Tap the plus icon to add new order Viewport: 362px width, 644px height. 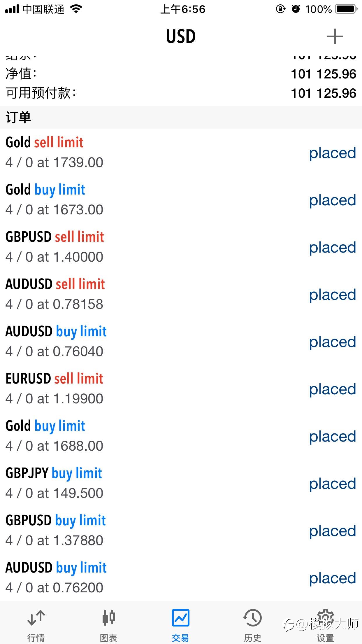coord(335,36)
